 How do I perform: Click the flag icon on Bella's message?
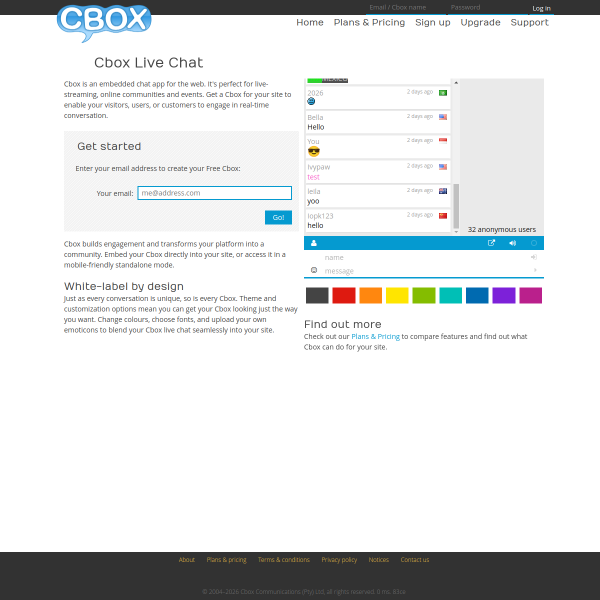[x=443, y=117]
